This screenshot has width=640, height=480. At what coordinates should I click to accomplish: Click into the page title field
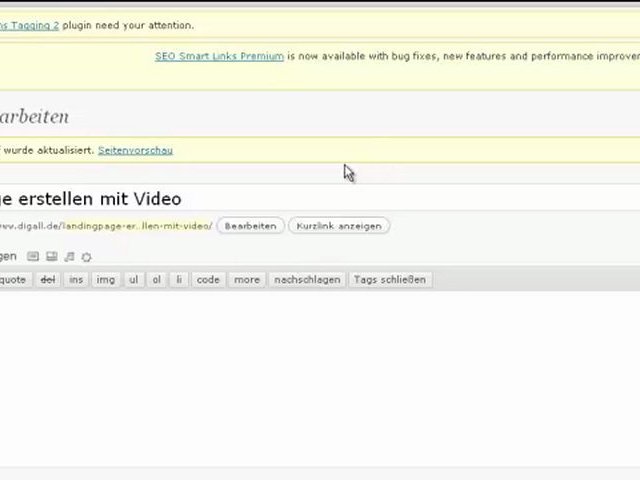300,199
